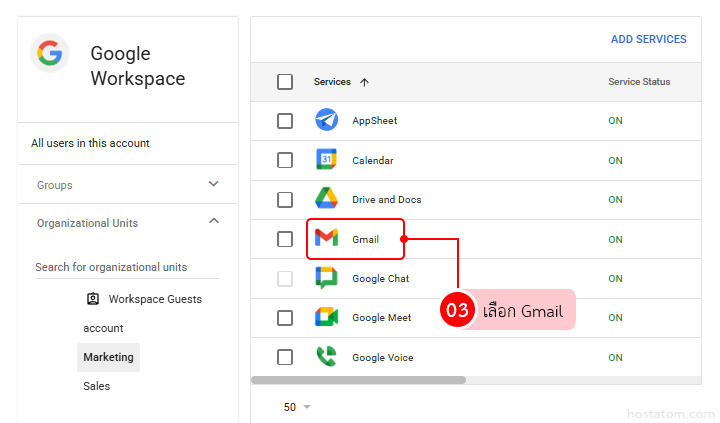The image size is (720, 423).
Task: Click the Workspace Guests badge icon
Action: point(93,299)
